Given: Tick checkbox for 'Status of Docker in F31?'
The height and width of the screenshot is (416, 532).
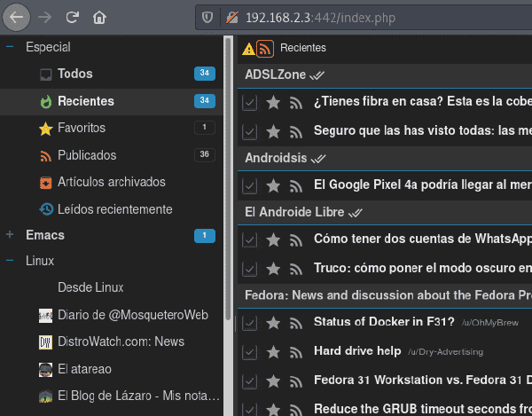Looking at the screenshot, I should tap(249, 323).
